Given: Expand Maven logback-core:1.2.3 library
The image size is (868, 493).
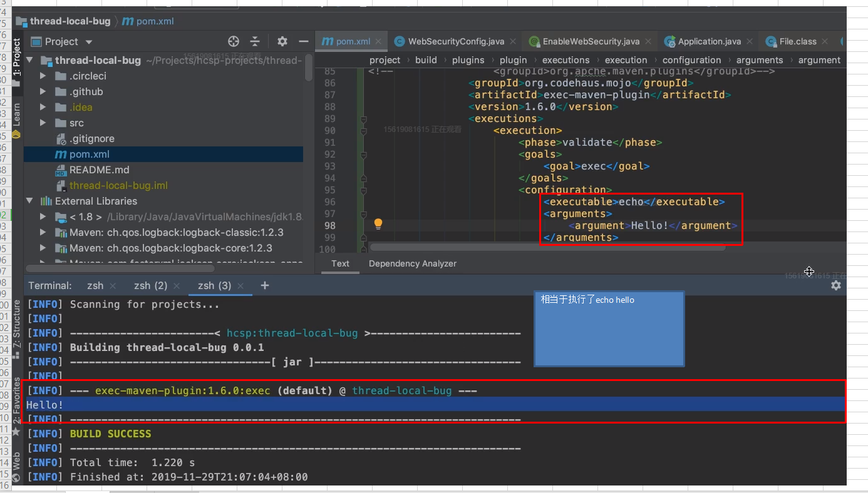Looking at the screenshot, I should coord(43,248).
